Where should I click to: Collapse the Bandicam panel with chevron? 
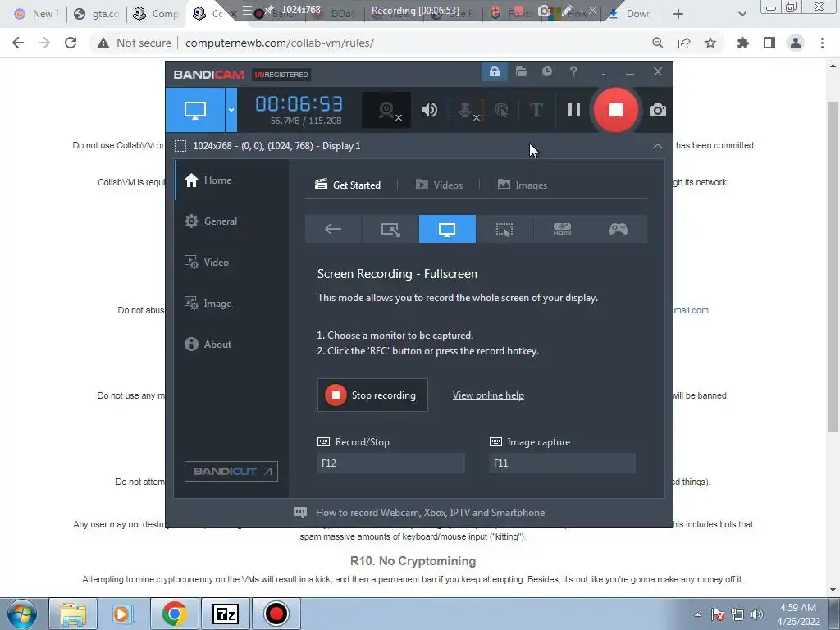click(x=657, y=146)
